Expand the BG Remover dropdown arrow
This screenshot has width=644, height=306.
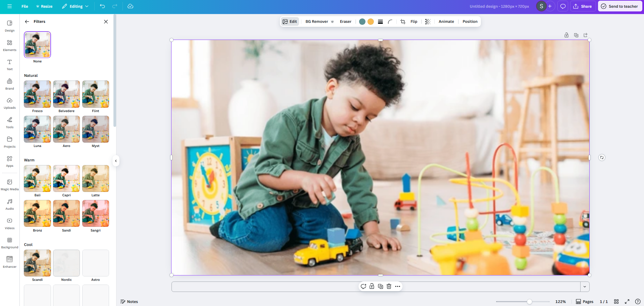coord(332,21)
